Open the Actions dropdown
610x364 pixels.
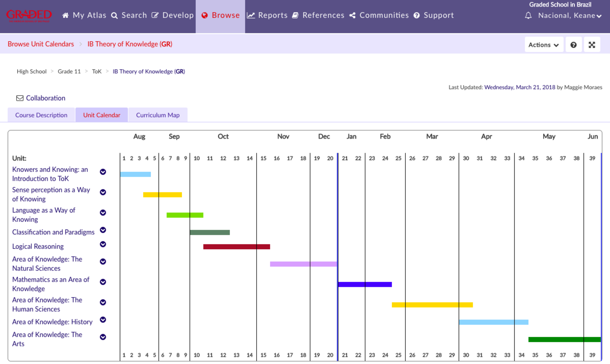tap(544, 45)
